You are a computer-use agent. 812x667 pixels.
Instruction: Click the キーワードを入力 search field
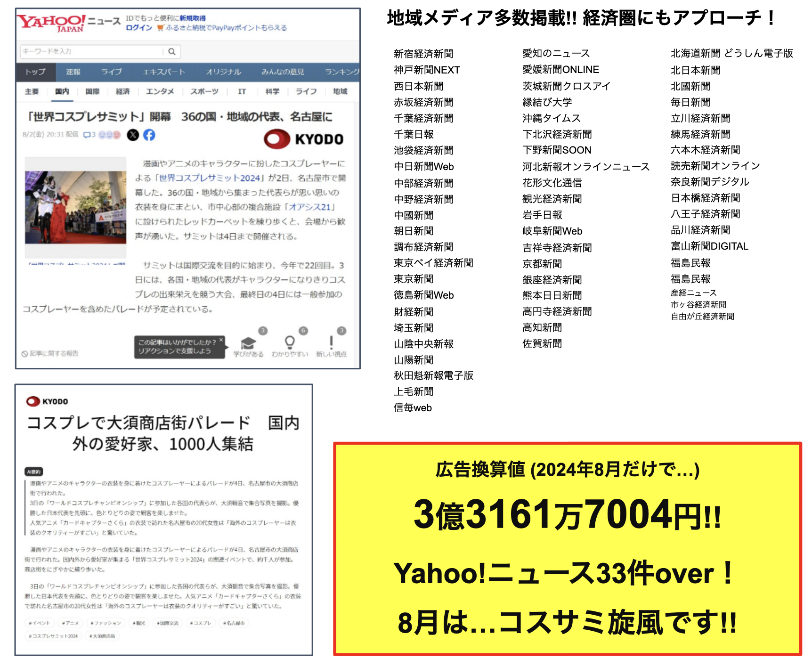[x=92, y=51]
